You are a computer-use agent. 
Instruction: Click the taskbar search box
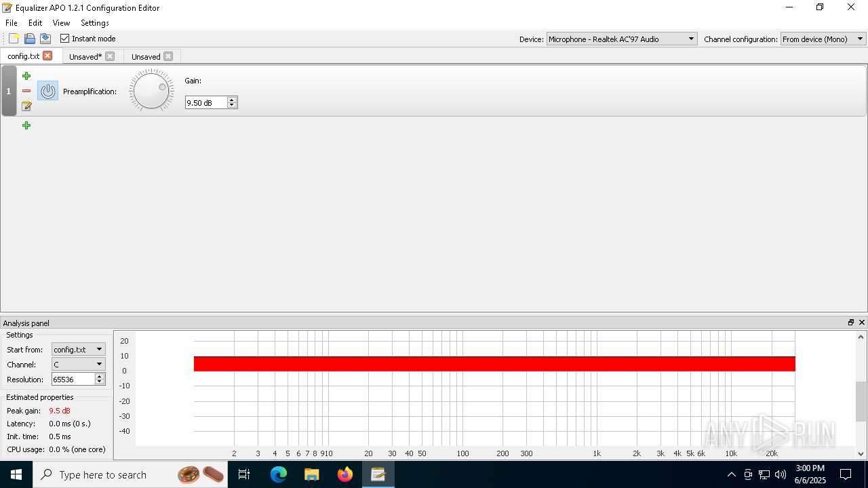[131, 474]
